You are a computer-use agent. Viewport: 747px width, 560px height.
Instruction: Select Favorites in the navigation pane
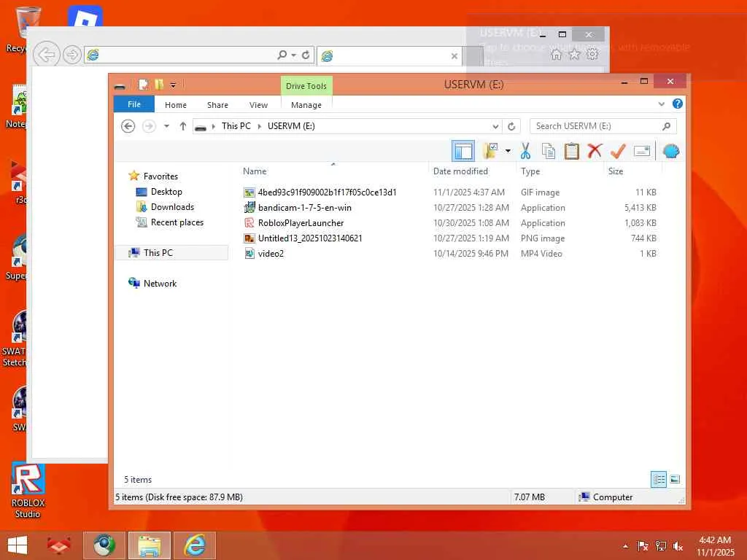[x=160, y=176]
